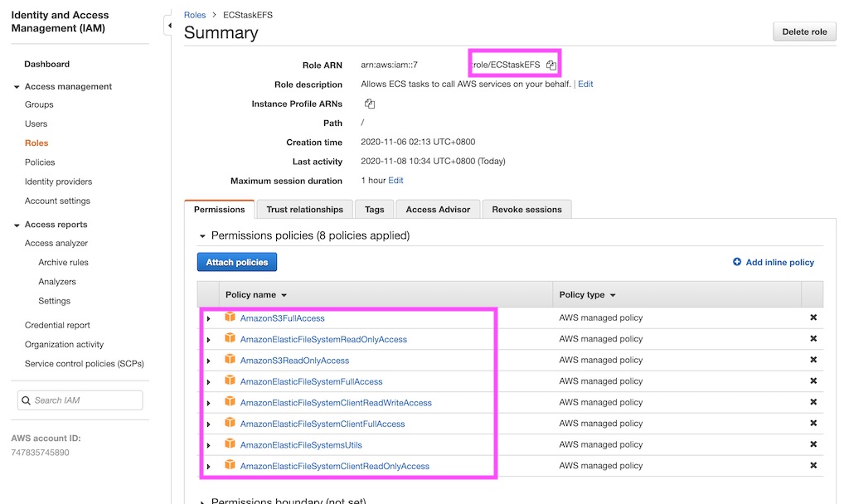Sort by the Policy name column
Screen dimensions: 849x504
(x=256, y=294)
